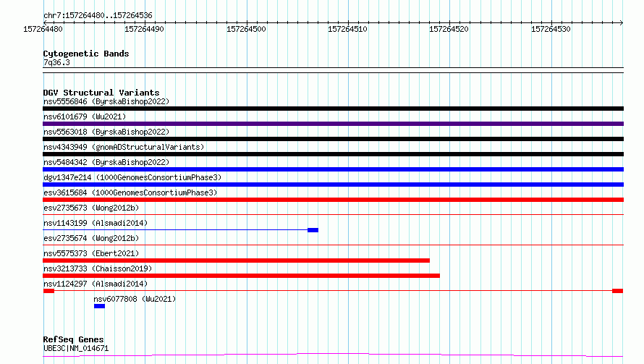This screenshot has height=364, width=644.
Task: Open the nsv6077808 (Wu2021) label
Action: pyautogui.click(x=135, y=299)
